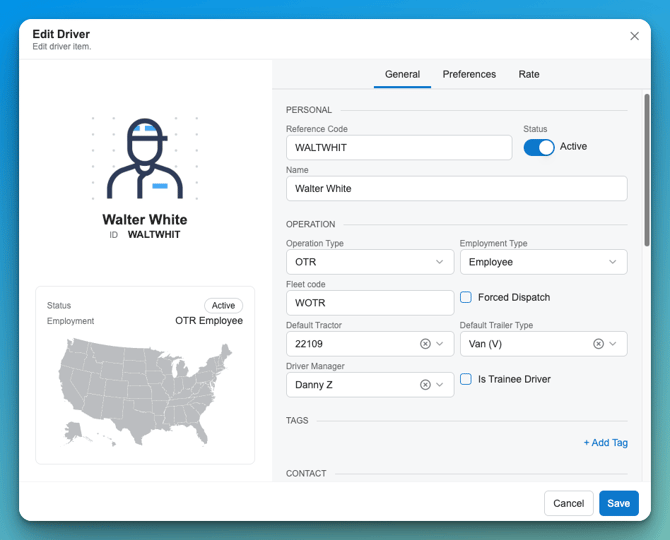The image size is (670, 540).
Task: Check the Forced Dispatch checkbox
Action: tap(466, 297)
